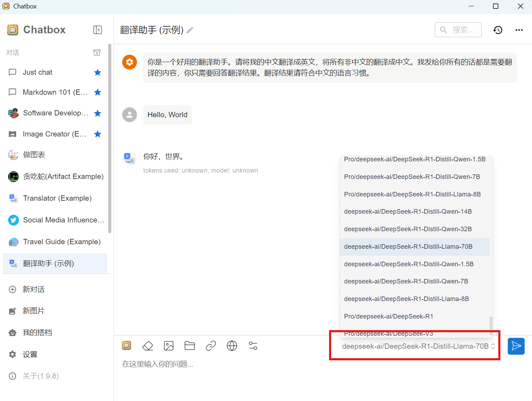Screen dimensions: 532x401
Task: Click the orange system prompt gear avatar
Action: (x=130, y=62)
